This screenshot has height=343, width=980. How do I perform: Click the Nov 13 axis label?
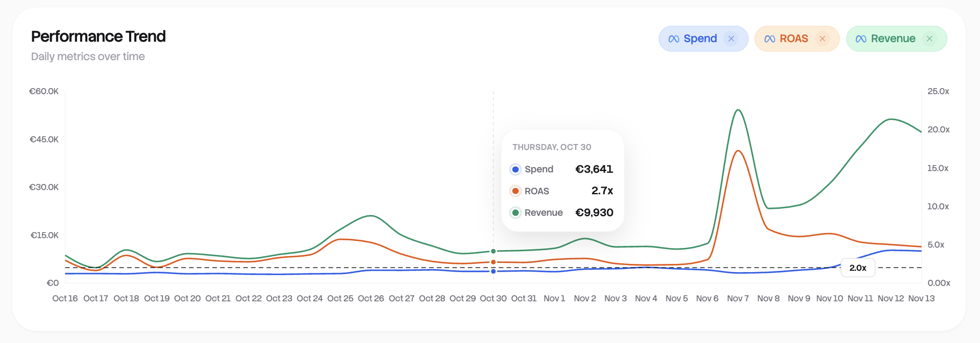coord(921,298)
